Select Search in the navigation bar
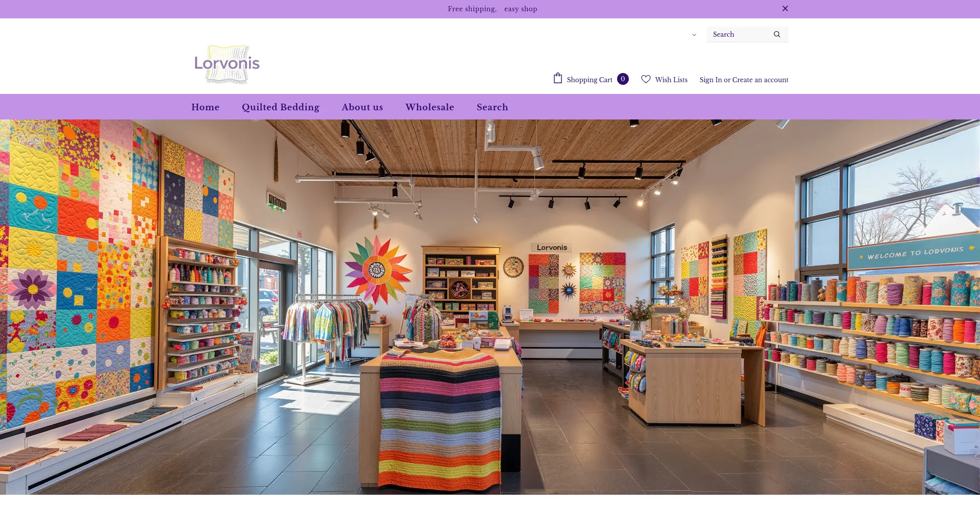The width and height of the screenshot is (980, 507). (493, 107)
